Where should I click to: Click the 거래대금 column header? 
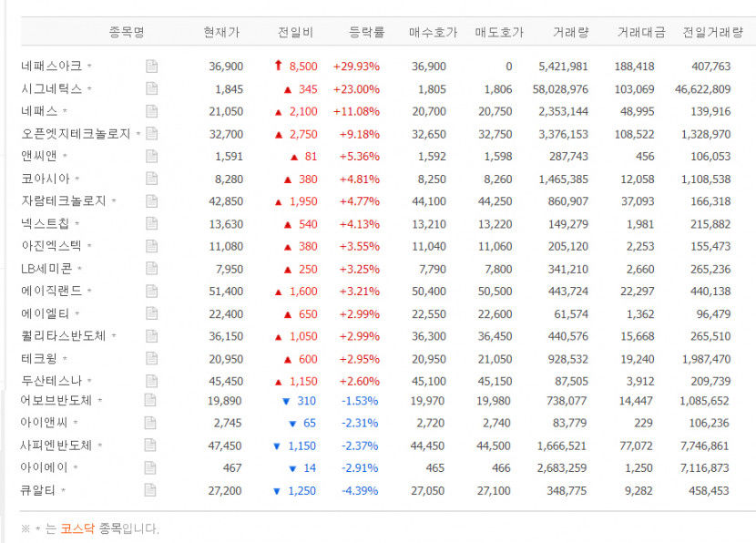[x=642, y=32]
